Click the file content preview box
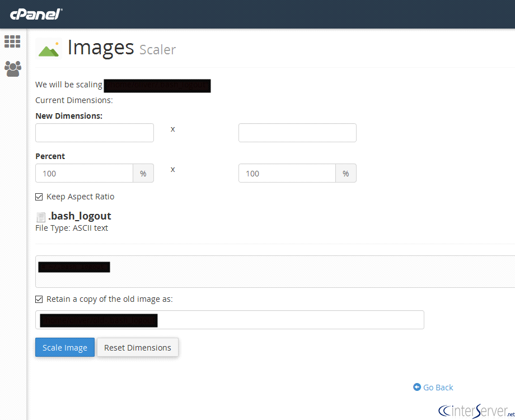This screenshot has width=515, height=420. click(275, 272)
